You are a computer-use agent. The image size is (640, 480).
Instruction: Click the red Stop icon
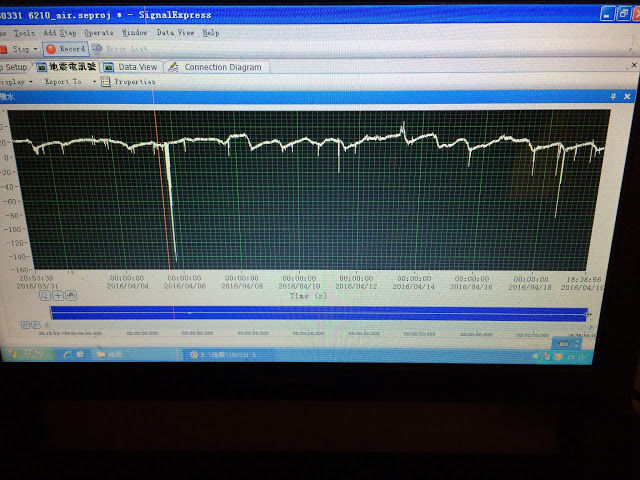pos(4,49)
